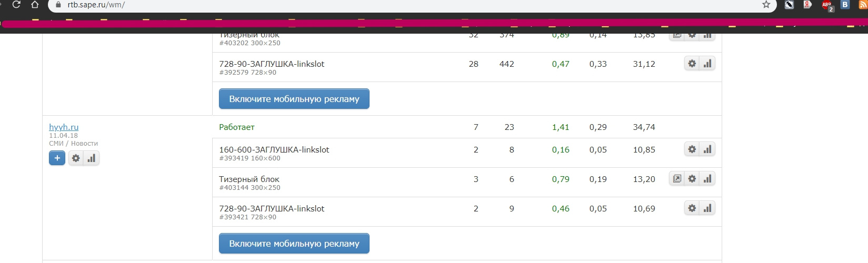Show statistics for #392579 728×90 block

(707, 64)
